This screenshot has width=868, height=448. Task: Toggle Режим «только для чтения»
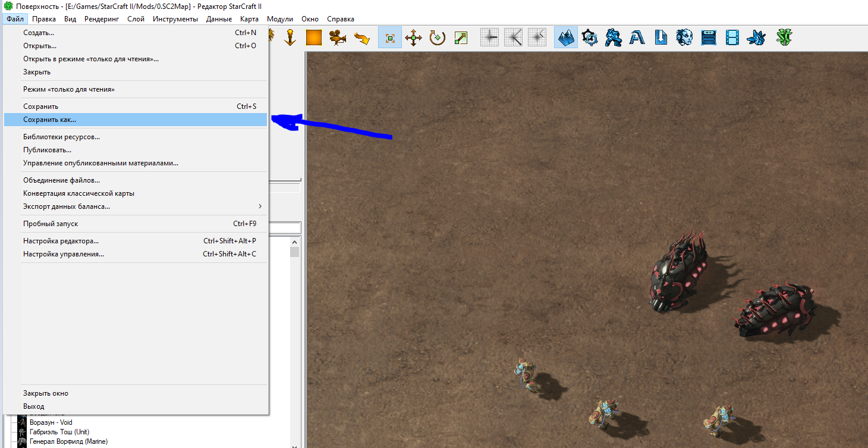136,89
